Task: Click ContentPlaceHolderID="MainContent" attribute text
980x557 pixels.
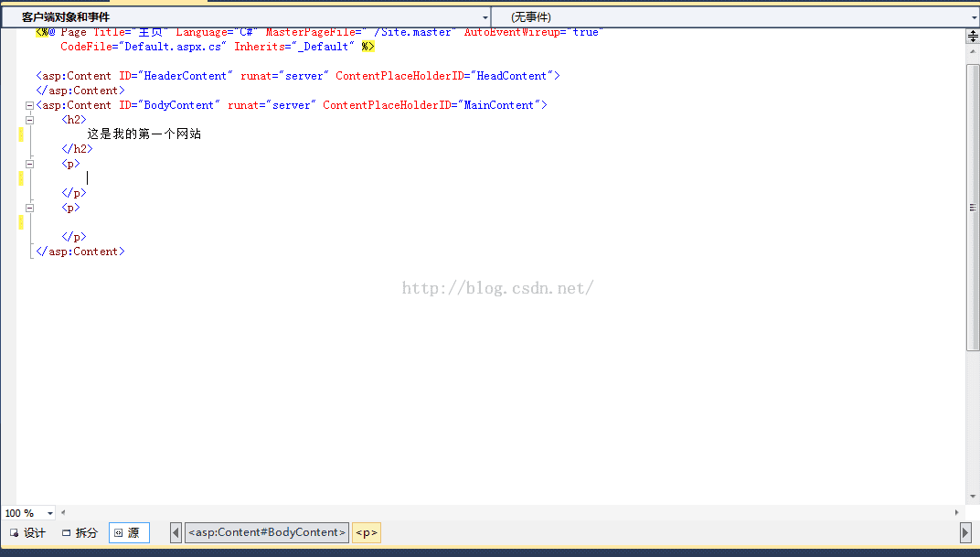Action: pos(431,106)
